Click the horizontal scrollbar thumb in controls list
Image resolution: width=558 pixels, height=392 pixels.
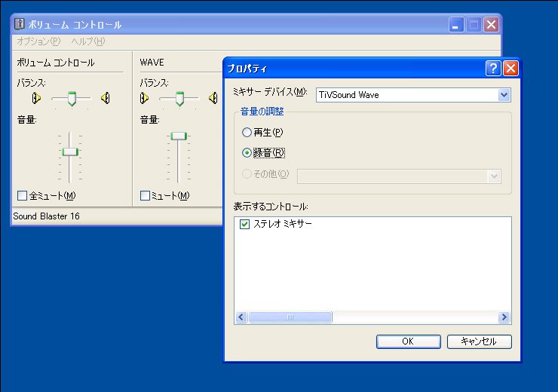(x=290, y=317)
